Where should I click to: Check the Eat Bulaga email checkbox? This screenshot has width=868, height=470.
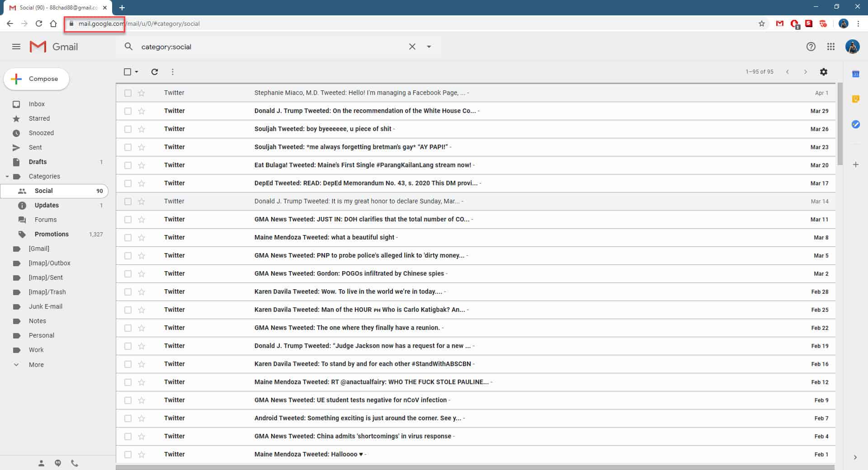pos(128,165)
